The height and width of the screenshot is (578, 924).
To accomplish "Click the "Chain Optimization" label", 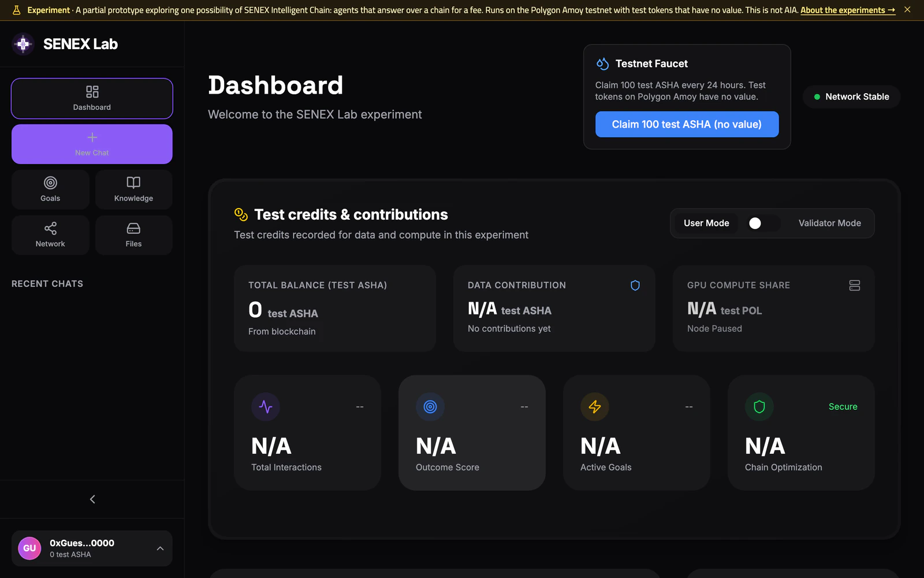I will click(x=783, y=467).
